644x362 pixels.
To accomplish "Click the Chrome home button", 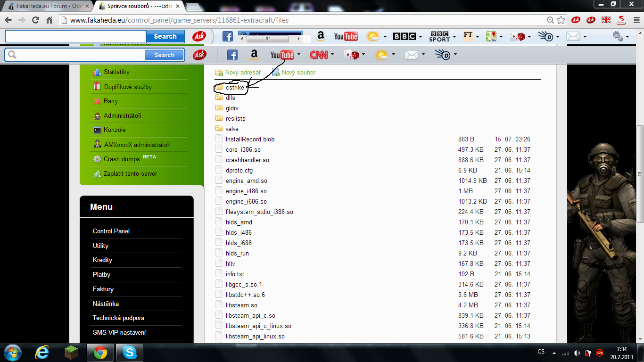I will 49,20.
